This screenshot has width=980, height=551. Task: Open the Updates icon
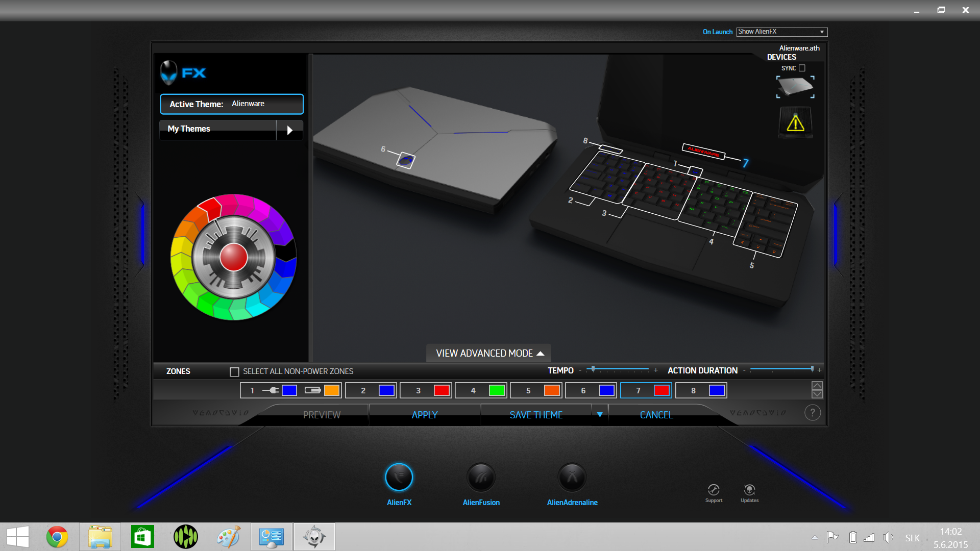click(749, 490)
